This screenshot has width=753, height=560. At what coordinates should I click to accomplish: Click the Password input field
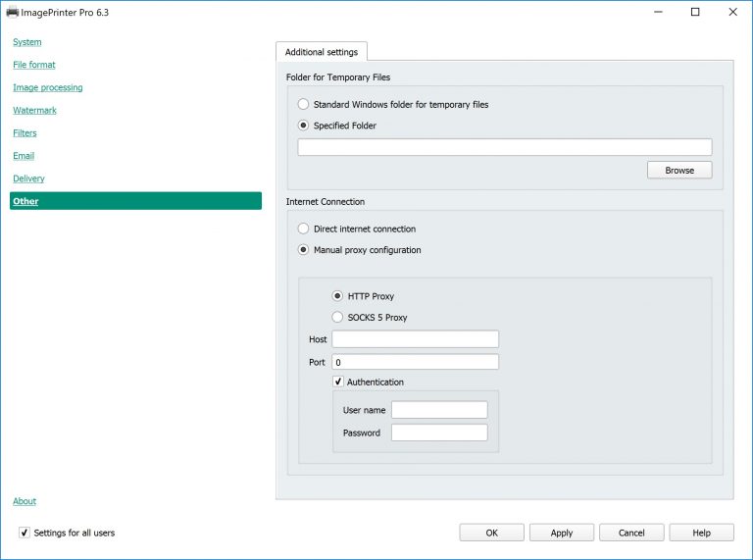click(x=439, y=433)
